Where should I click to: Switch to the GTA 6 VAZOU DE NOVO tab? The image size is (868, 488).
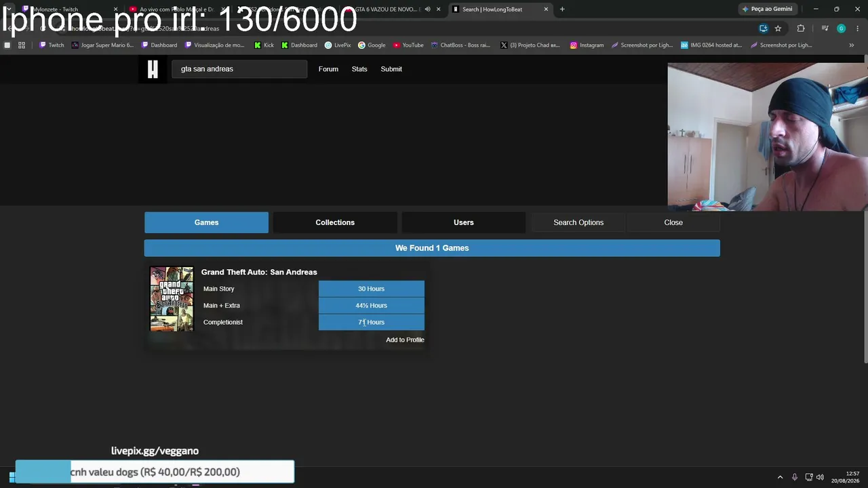393,9
